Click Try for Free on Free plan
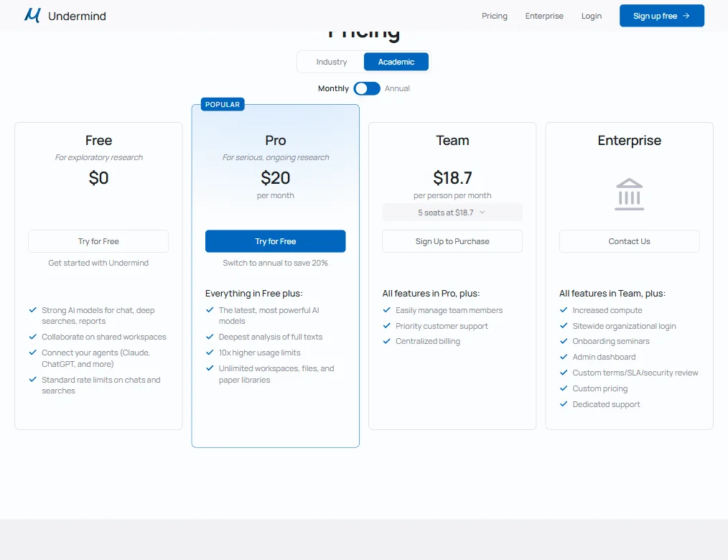Viewport: 728px width, 560px height. tap(98, 241)
